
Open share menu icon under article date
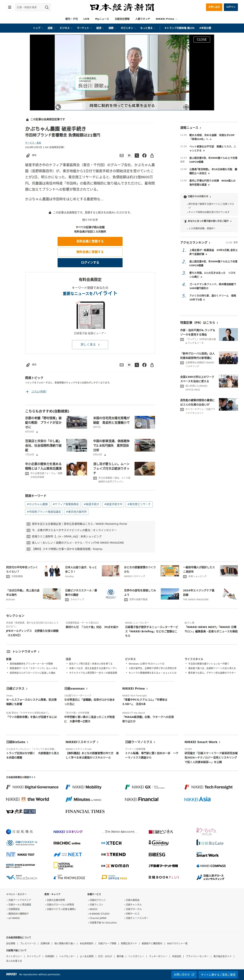pos(152,155)
